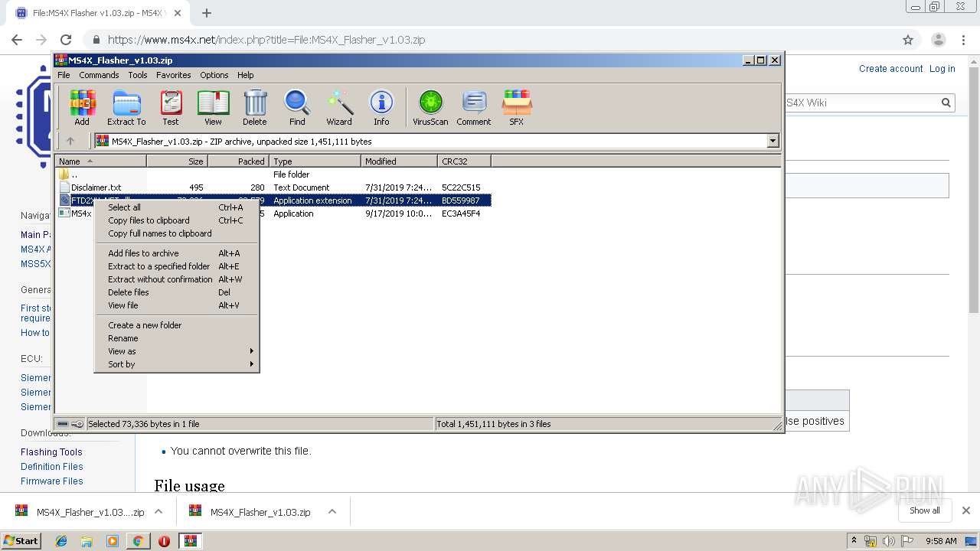Click the CRC value EC3A45F4
The height and width of the screenshot is (551, 980).
tap(461, 214)
